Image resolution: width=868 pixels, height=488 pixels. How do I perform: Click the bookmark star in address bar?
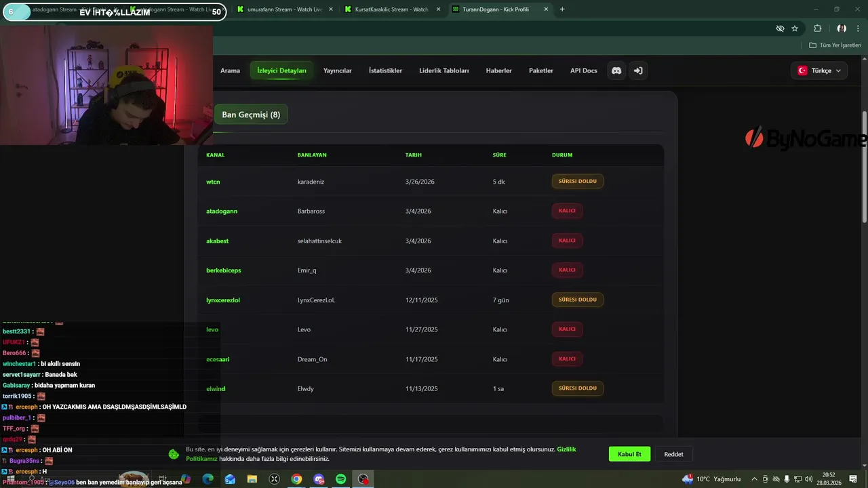coord(795,28)
